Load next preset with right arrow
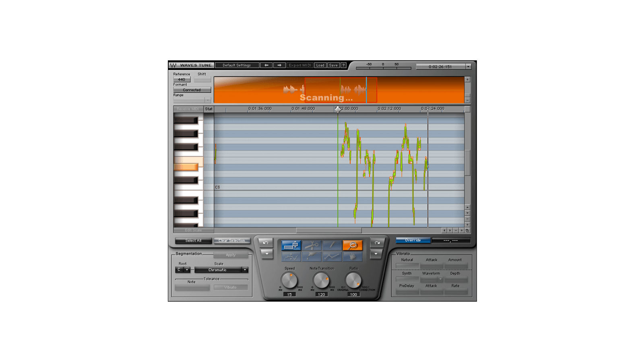Image resolution: width=644 pixels, height=362 pixels. 279,65
